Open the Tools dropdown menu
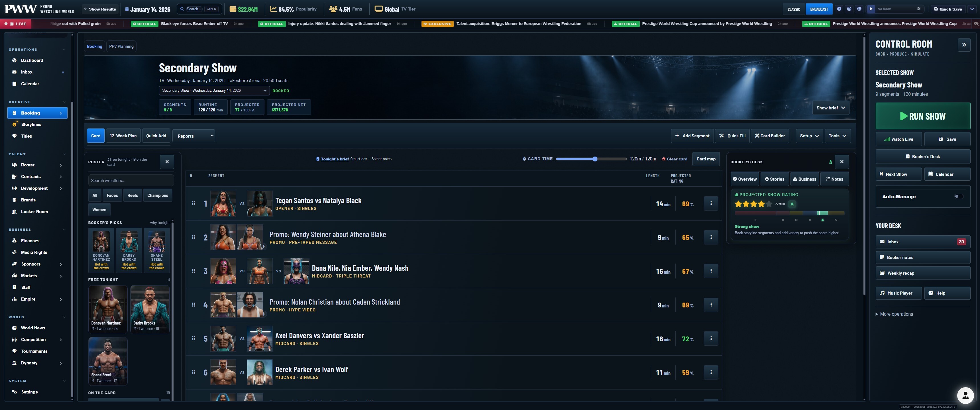This screenshot has height=410, width=980. pyautogui.click(x=837, y=136)
